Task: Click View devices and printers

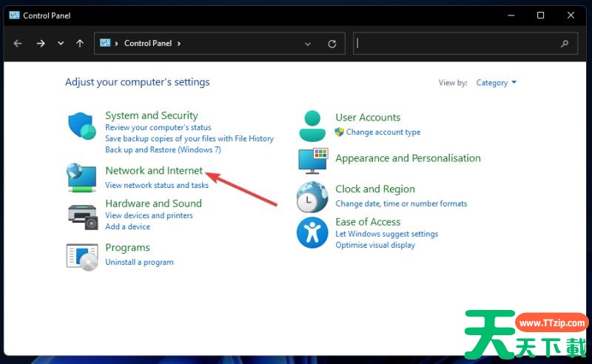Action: pos(149,215)
